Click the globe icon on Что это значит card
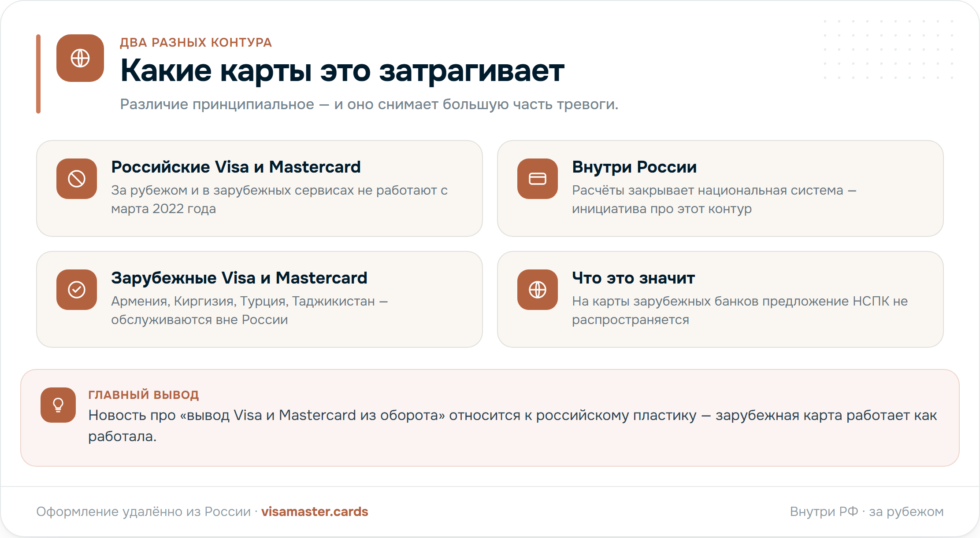This screenshot has width=980, height=538. click(538, 290)
